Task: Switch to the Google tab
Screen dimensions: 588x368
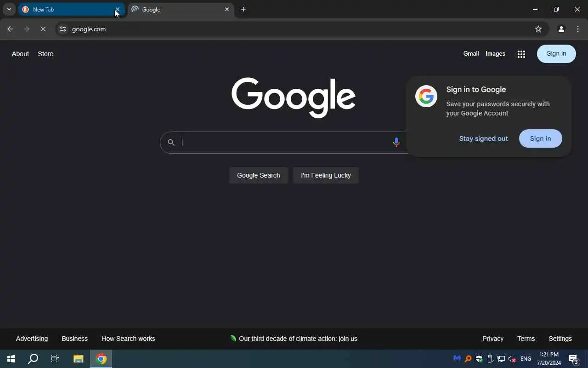Action: pos(181,9)
